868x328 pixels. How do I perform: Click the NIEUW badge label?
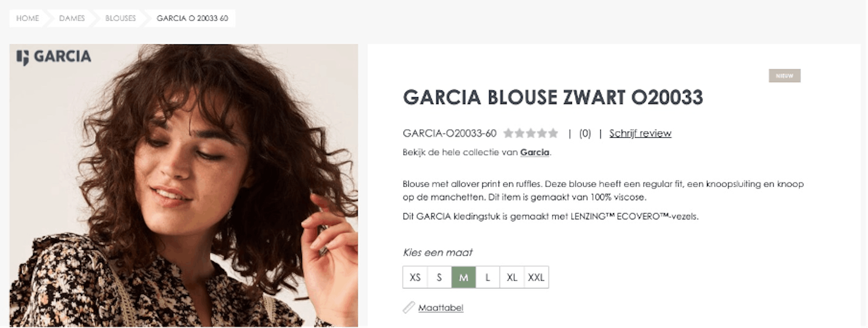click(x=784, y=76)
